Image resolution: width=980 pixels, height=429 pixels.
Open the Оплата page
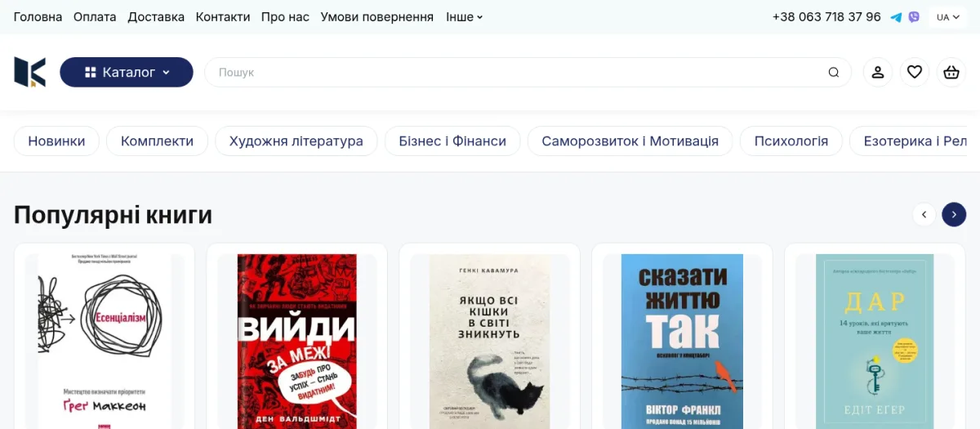pos(95,17)
